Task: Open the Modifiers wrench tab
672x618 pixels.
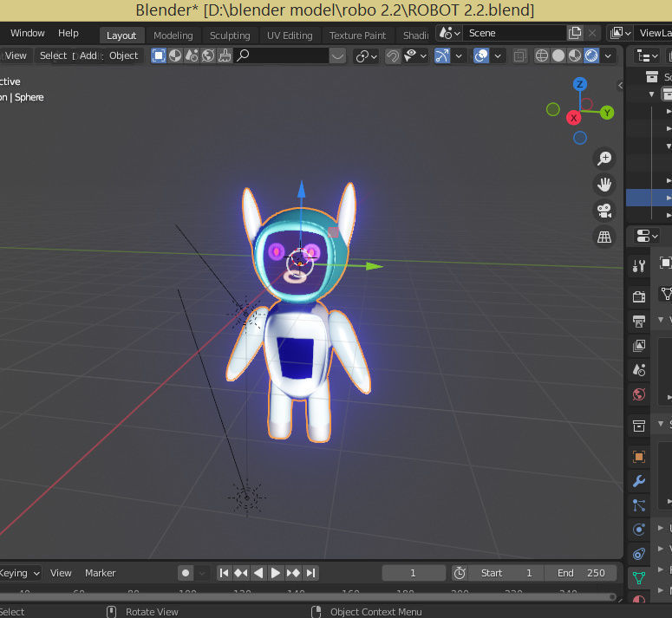Action: pyautogui.click(x=638, y=481)
